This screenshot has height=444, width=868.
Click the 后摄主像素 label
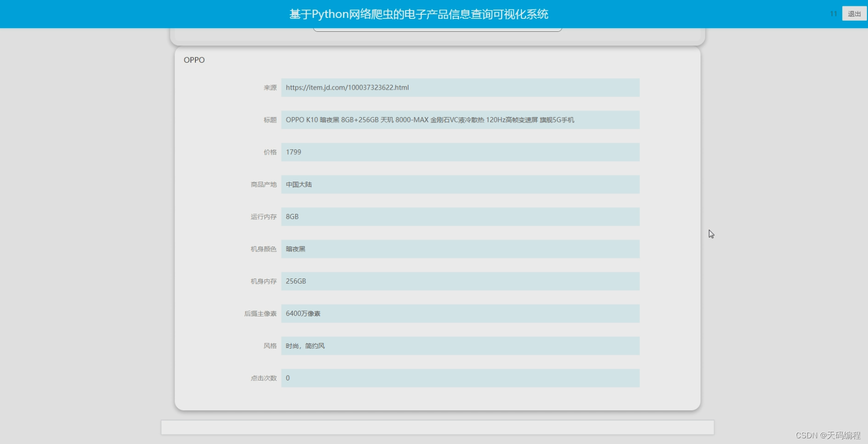(260, 314)
